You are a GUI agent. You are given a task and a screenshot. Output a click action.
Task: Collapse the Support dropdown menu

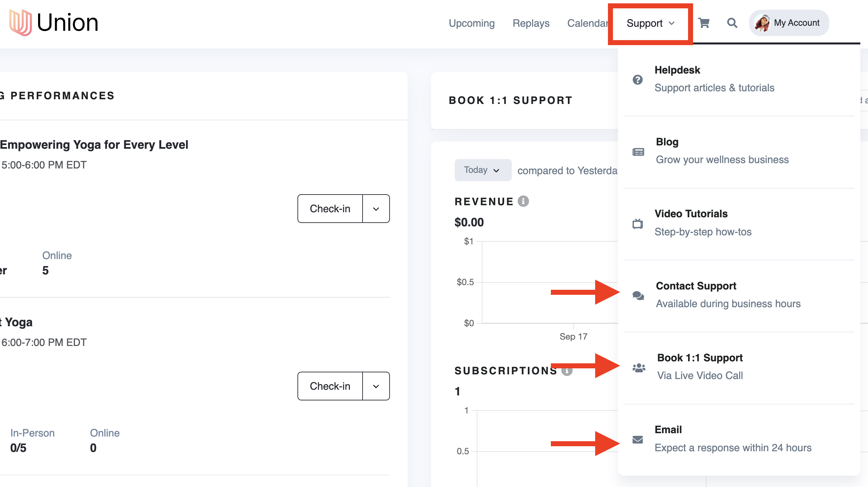pos(650,24)
